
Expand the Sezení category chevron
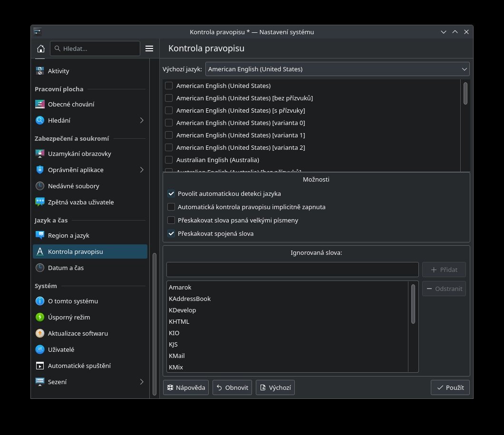coord(142,382)
